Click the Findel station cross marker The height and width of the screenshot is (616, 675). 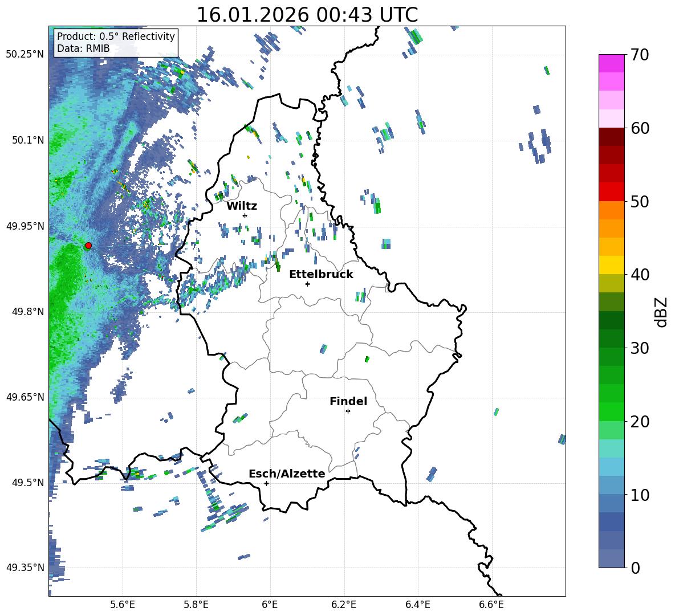tap(348, 411)
